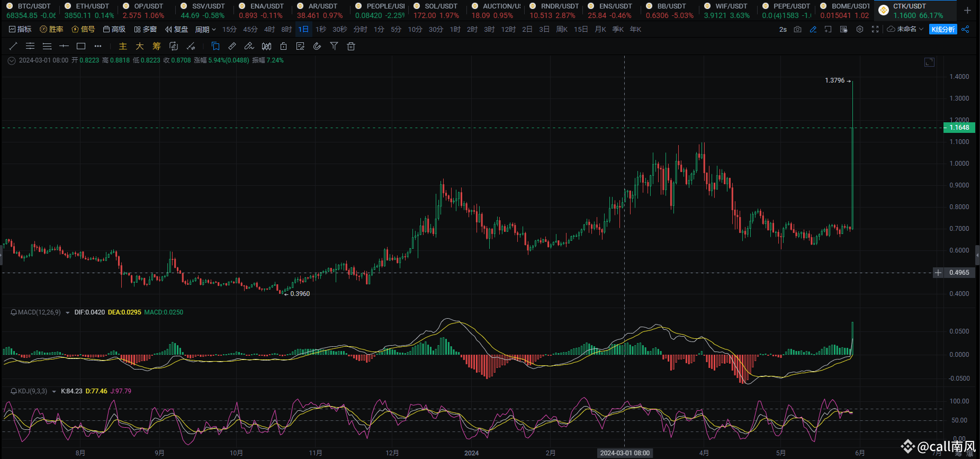This screenshot has height=459, width=980.
Task: Select the trend line drawing tool
Action: point(13,47)
